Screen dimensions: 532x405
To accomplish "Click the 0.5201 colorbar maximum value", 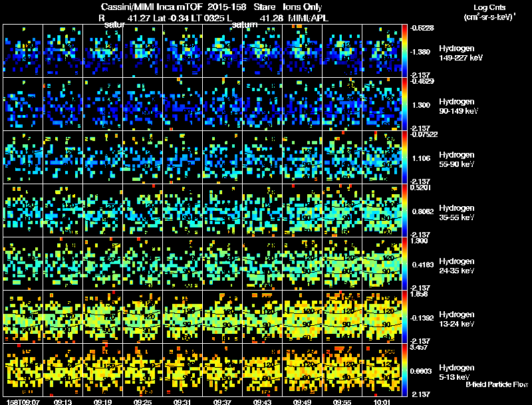I will click(x=421, y=188).
